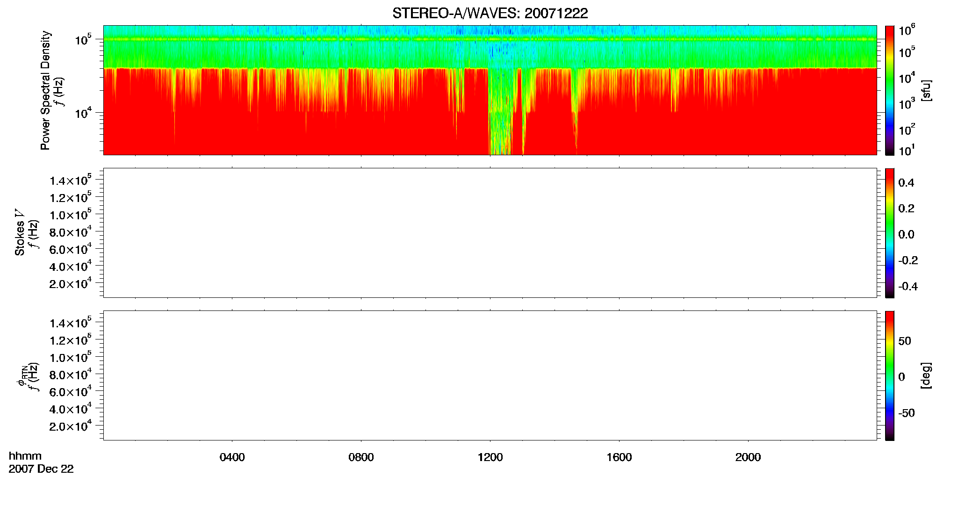Viewport: 980px width, 505px height.
Task: Click the 50 degree colorbar tick
Action: (x=905, y=341)
